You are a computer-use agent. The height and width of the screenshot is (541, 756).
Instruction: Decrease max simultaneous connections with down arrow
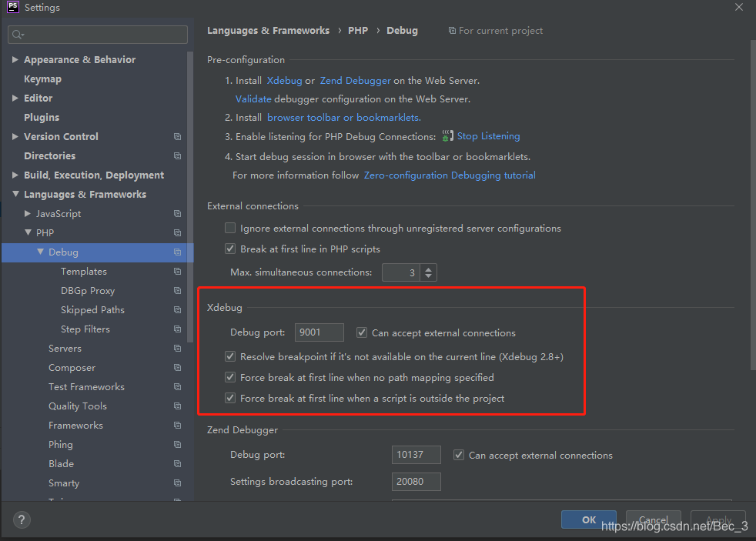pyautogui.click(x=428, y=276)
